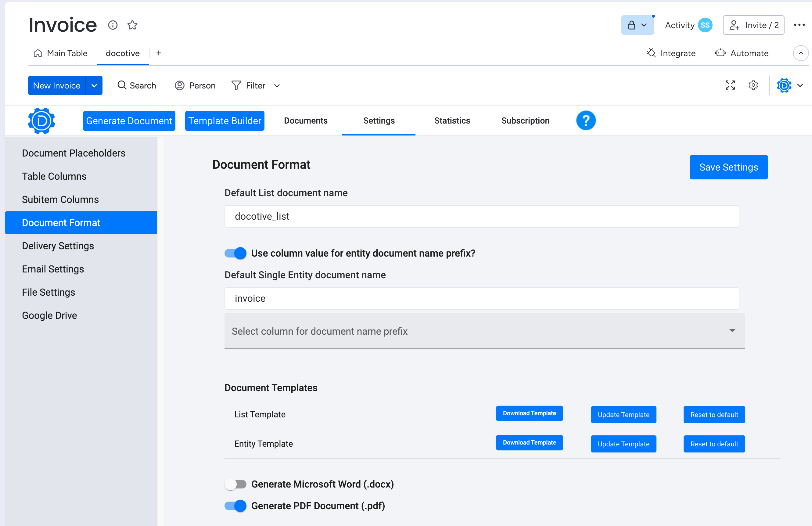Image resolution: width=812 pixels, height=526 pixels.
Task: Open the Documents tab
Action: [306, 121]
